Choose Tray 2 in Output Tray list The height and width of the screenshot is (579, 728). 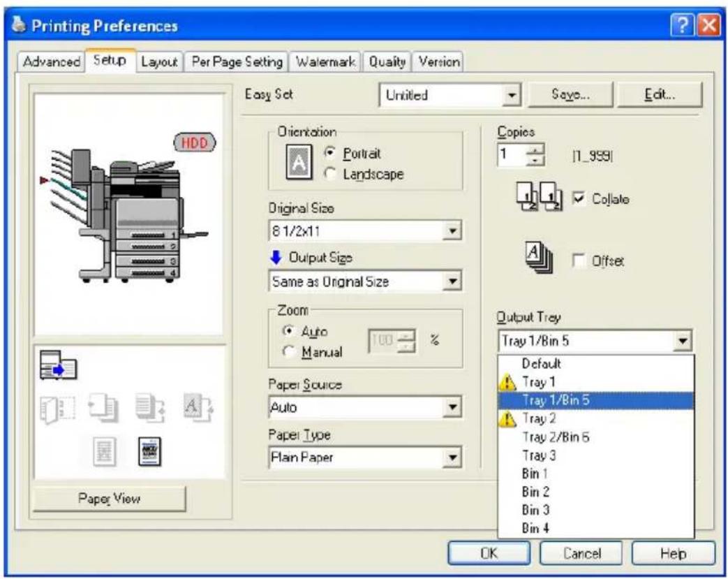[x=596, y=418]
